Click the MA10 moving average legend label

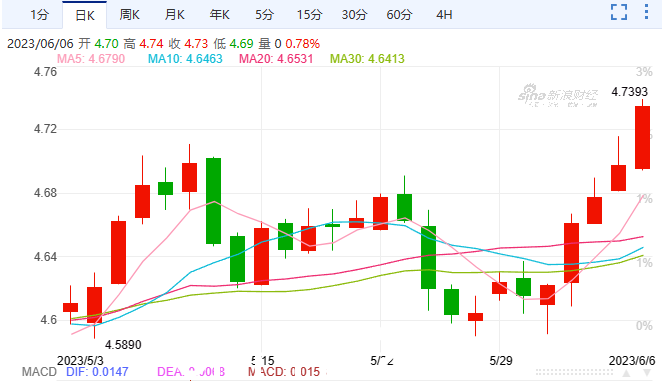coord(185,59)
